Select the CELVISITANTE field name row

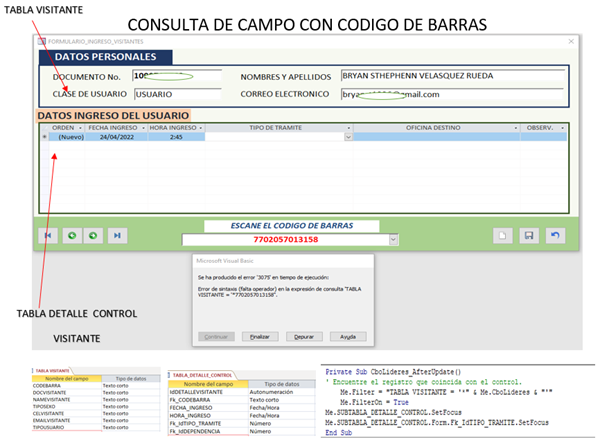[67, 413]
